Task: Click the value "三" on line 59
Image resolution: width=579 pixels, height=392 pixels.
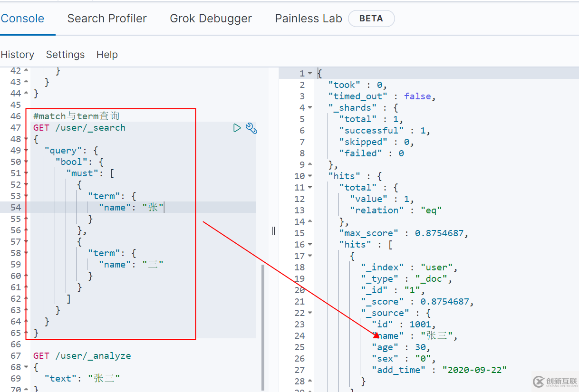Action: [153, 265]
